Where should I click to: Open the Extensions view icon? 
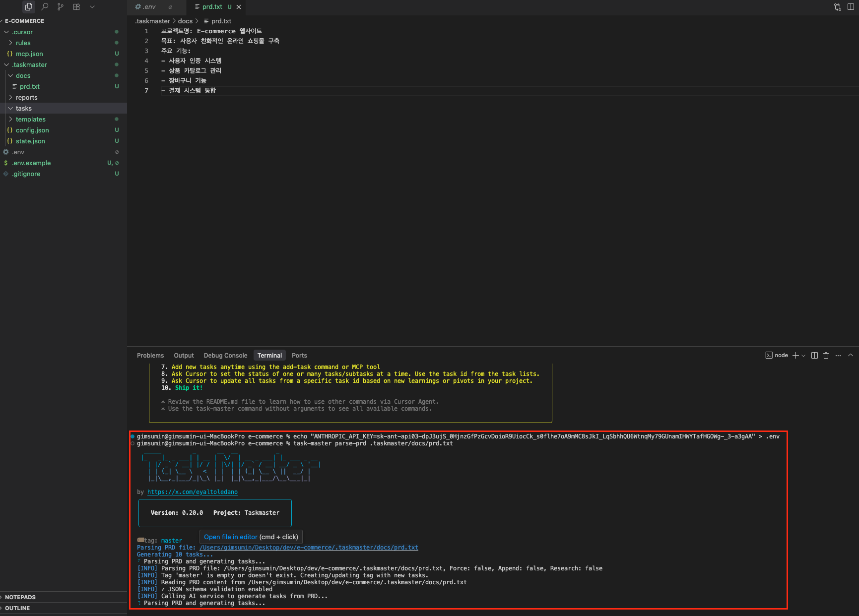pos(76,7)
